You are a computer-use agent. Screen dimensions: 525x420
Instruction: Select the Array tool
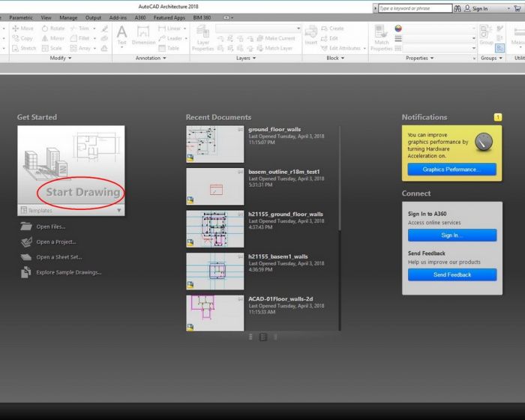tap(80, 48)
